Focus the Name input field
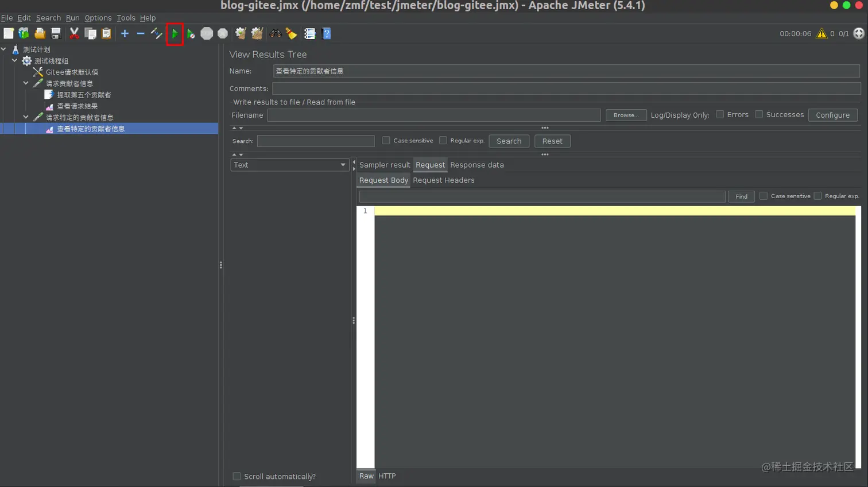The height and width of the screenshot is (487, 868). [567, 71]
